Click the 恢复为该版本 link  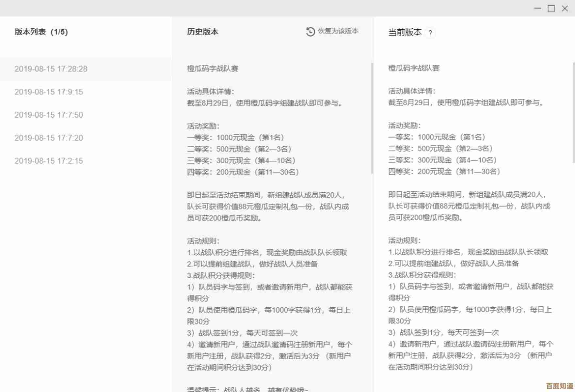(338, 31)
